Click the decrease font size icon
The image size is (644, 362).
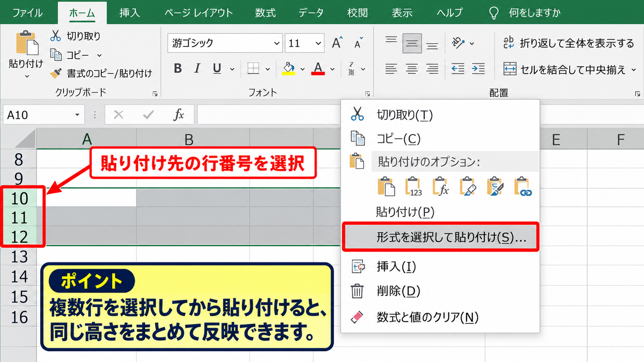[x=358, y=43]
